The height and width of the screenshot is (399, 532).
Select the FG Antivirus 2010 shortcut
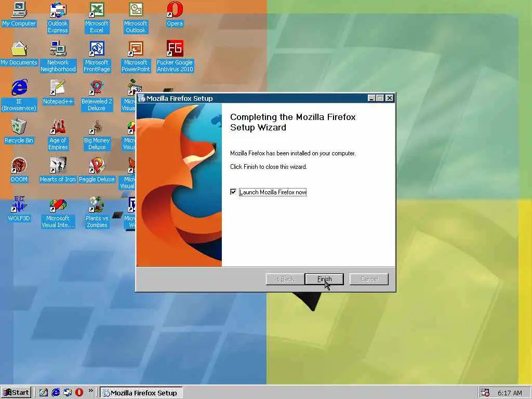click(x=175, y=56)
